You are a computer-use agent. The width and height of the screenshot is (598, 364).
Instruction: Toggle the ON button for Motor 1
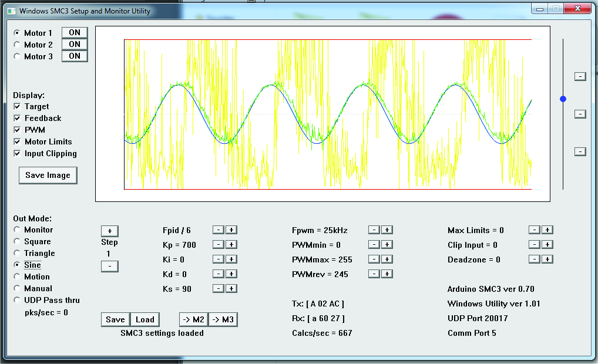[75, 33]
